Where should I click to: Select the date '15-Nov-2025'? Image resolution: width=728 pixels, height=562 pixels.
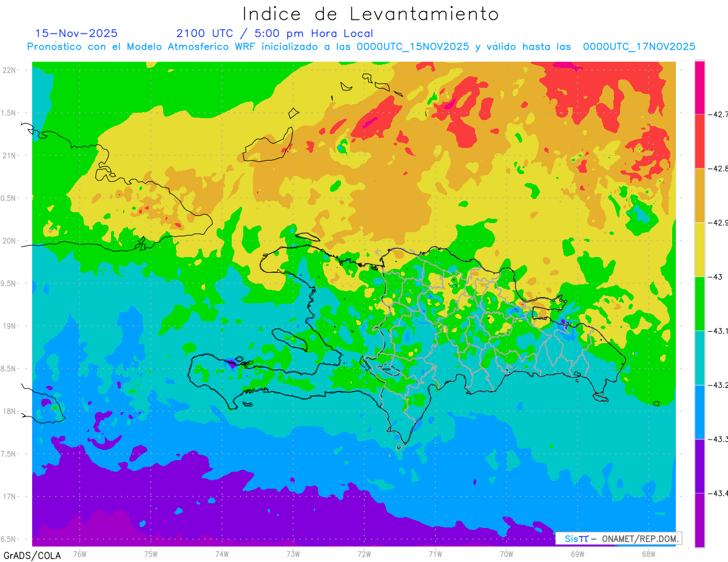(x=76, y=33)
